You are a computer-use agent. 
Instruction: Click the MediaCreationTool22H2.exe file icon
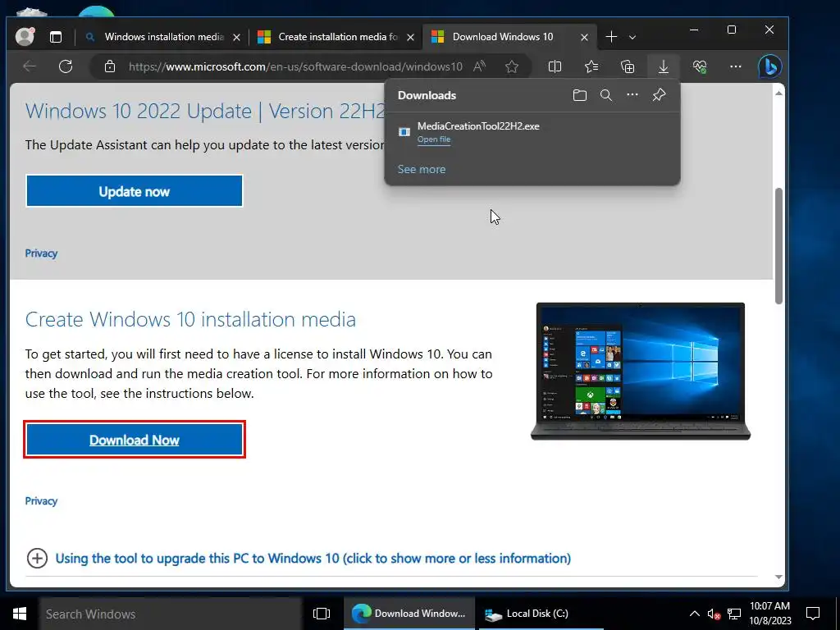[404, 132]
